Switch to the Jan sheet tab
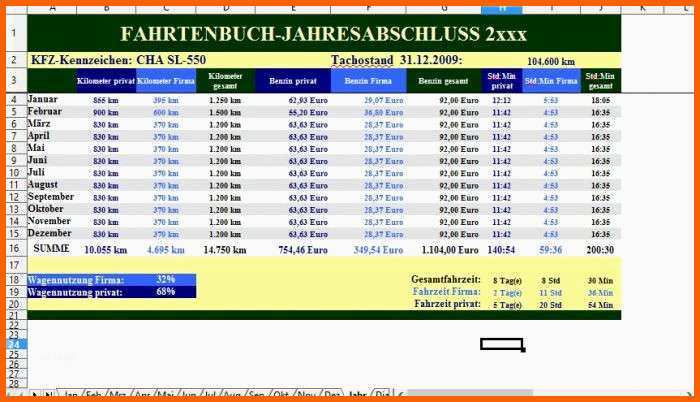Image resolution: width=700 pixels, height=402 pixels. pyautogui.click(x=71, y=394)
